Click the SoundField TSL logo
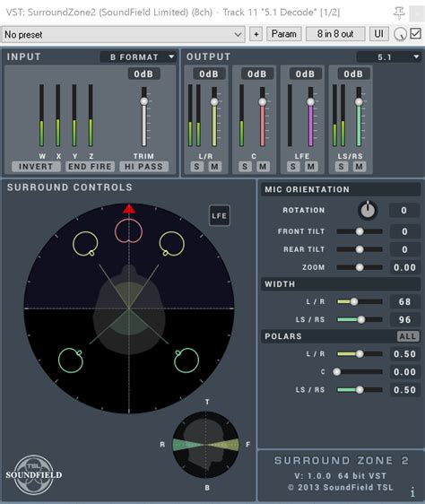The width and height of the screenshot is (425, 504). [x=34, y=474]
